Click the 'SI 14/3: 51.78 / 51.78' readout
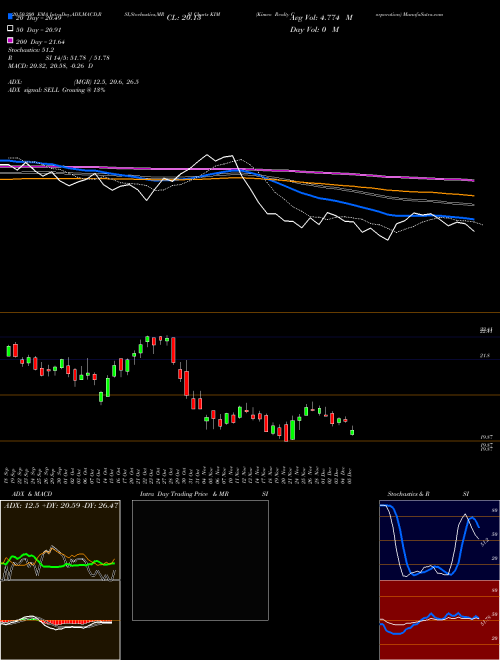The width and height of the screenshot is (500, 660). pos(75,58)
